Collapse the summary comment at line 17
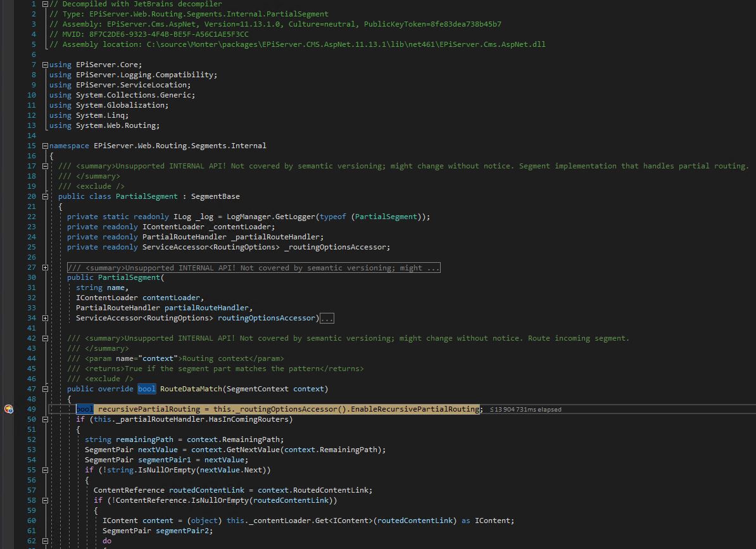The height and width of the screenshot is (549, 756). click(46, 166)
